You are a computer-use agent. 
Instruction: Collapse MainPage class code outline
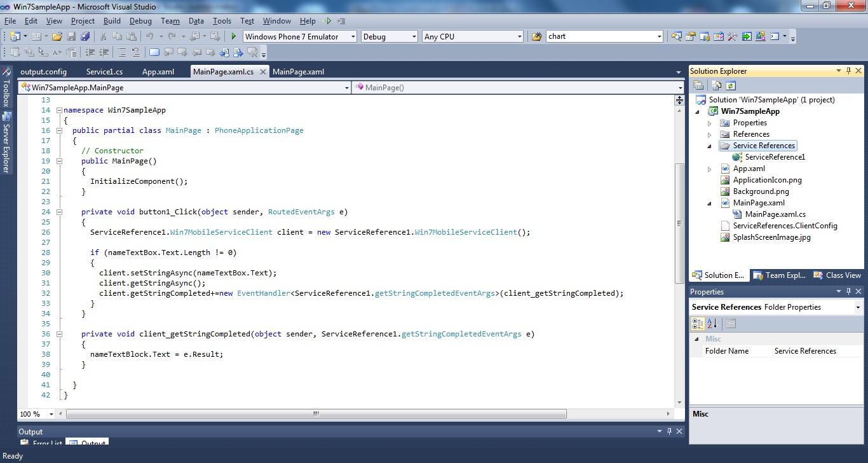(58, 130)
